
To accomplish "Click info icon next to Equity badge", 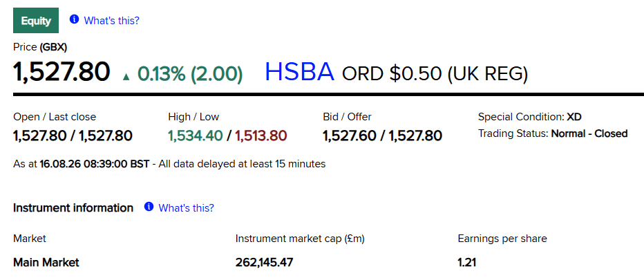I will [x=74, y=19].
